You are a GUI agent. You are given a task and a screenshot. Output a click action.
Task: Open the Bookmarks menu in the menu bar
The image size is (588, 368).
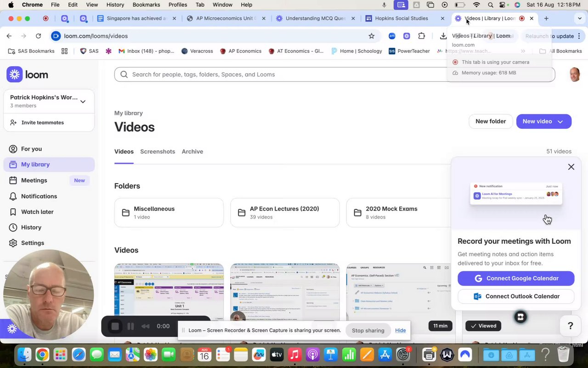146,5
